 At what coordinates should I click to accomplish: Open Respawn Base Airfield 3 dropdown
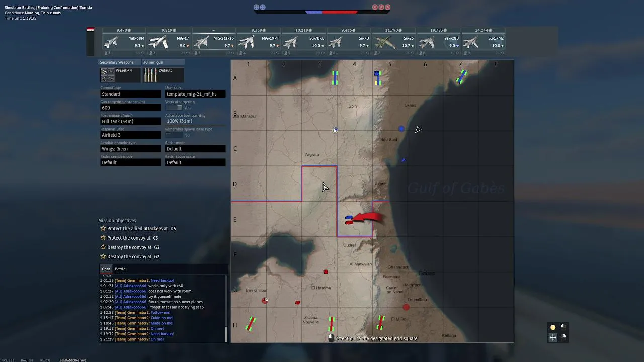pos(130,135)
